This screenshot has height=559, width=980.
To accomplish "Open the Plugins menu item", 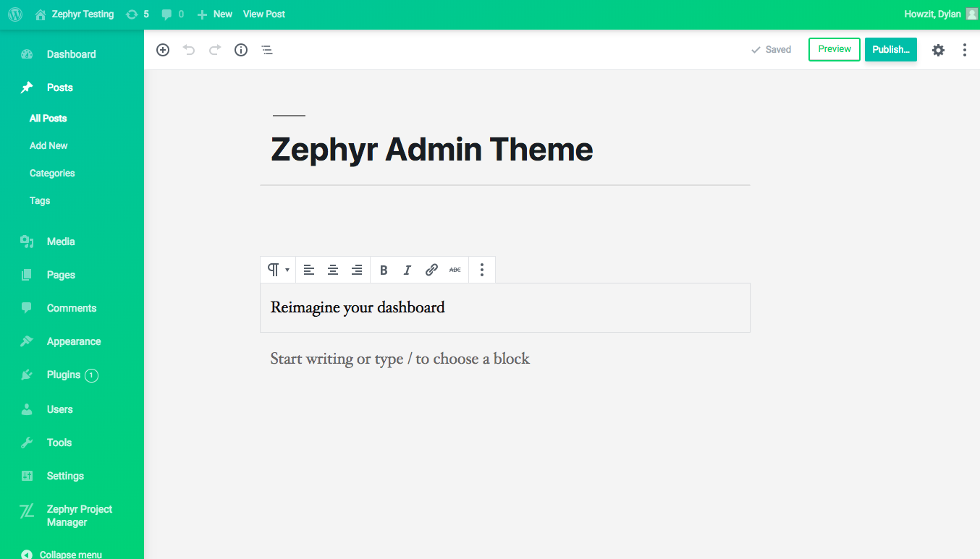I will click(64, 375).
